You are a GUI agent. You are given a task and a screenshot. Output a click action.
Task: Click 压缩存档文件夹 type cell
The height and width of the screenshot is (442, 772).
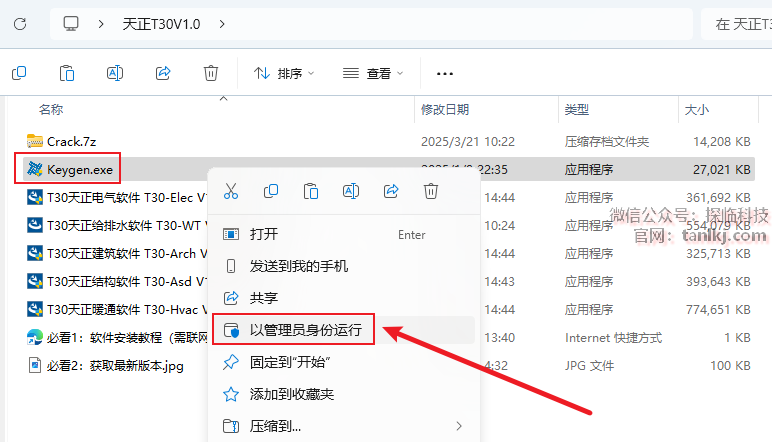click(607, 142)
